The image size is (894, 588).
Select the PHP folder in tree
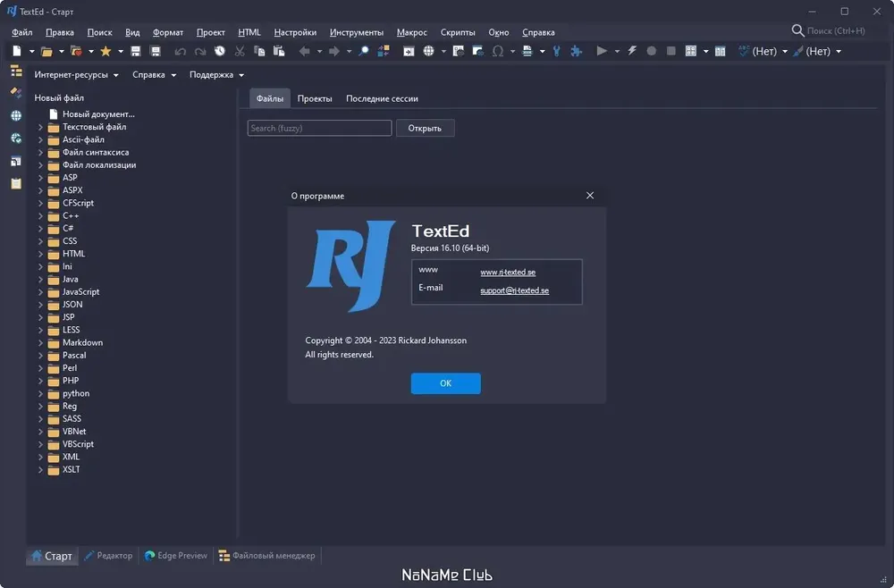click(x=63, y=381)
